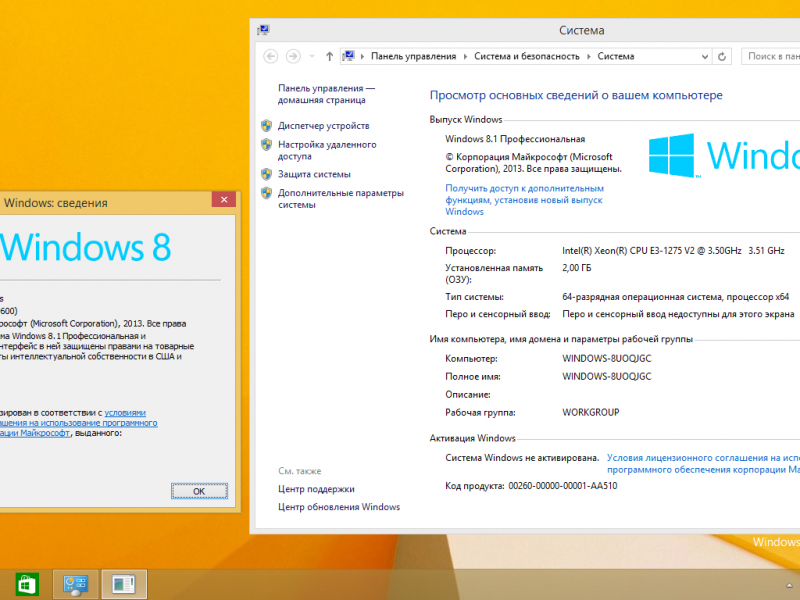Click the Windows 8 logo text in dialog
Image resolution: width=800 pixels, height=600 pixels.
[x=86, y=247]
